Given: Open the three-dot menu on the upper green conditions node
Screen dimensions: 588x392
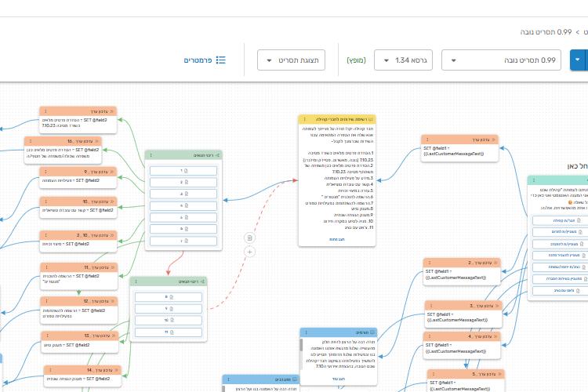Looking at the screenshot, I should click(x=153, y=155).
